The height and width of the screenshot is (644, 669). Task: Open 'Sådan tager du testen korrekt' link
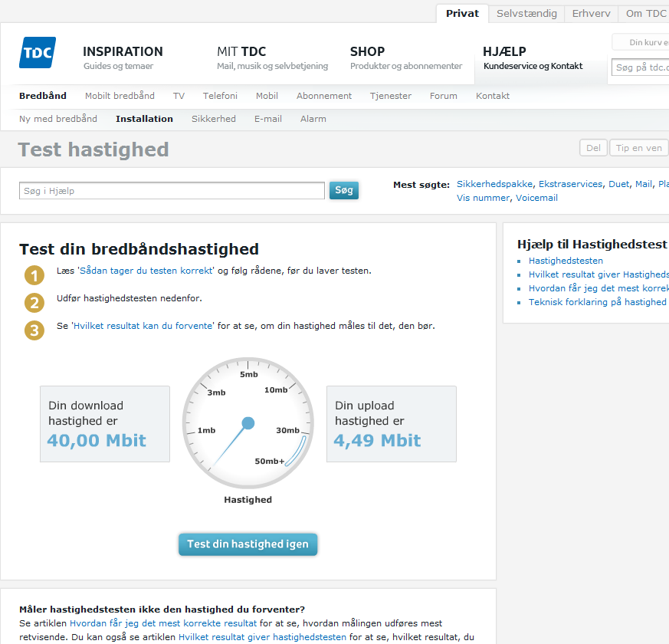(146, 271)
